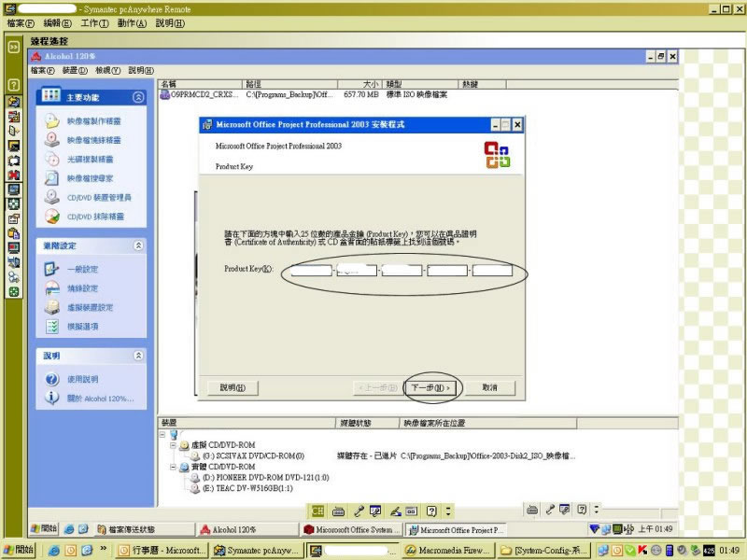Switch to Alcohol 120% on remote taskbar

247,529
